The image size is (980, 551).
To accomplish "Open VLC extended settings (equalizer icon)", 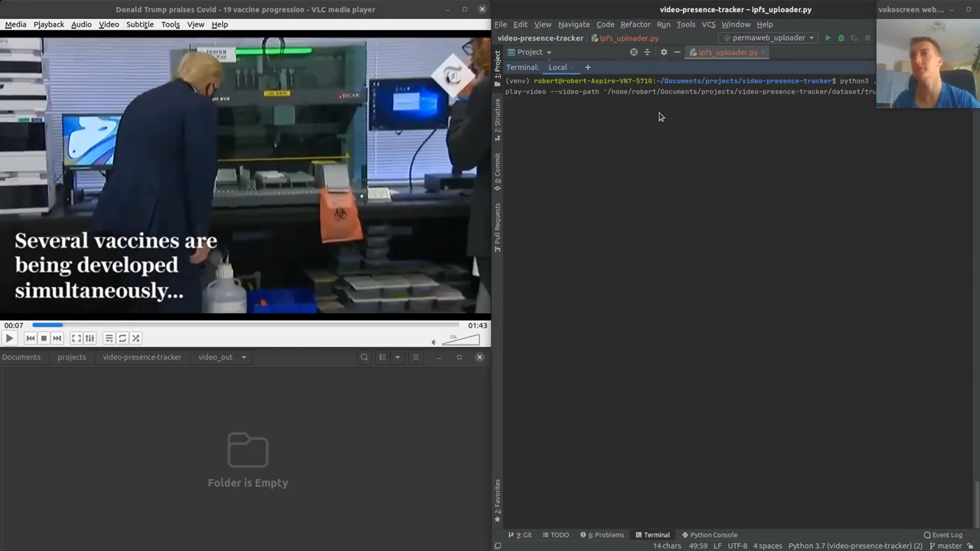I will pyautogui.click(x=90, y=338).
